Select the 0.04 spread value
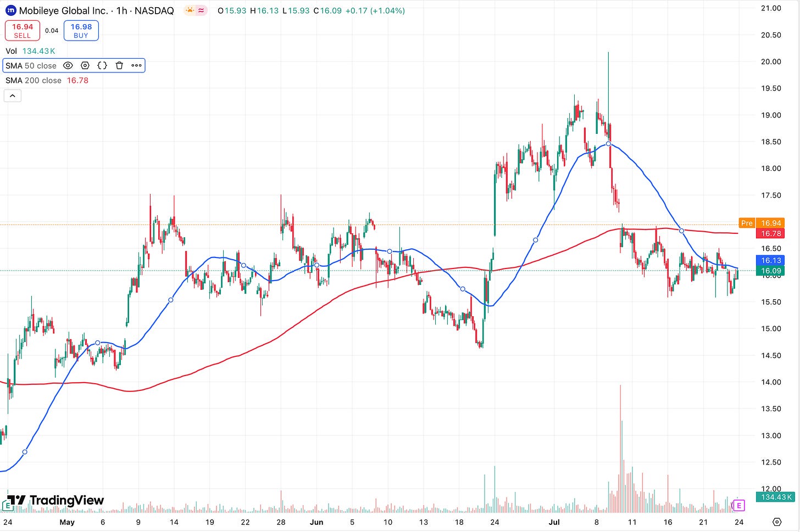Viewport: 800px width, 532px height. tap(52, 31)
